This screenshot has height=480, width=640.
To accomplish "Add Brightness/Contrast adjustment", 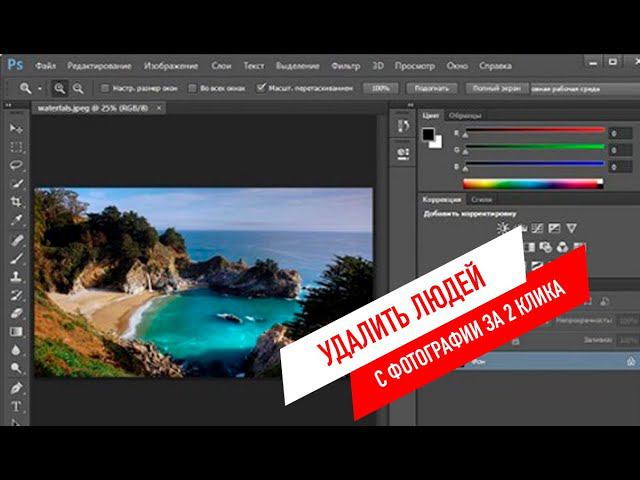I will tap(503, 228).
